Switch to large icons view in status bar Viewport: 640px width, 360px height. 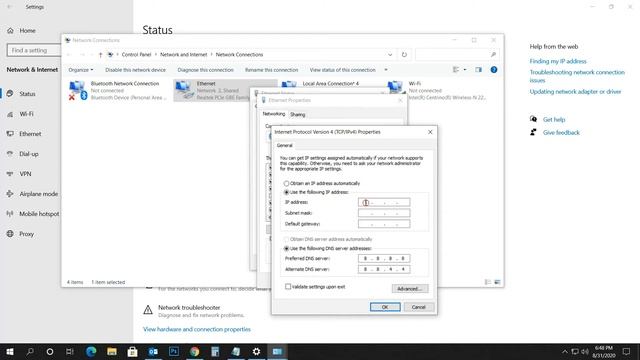pyautogui.click(x=498, y=282)
